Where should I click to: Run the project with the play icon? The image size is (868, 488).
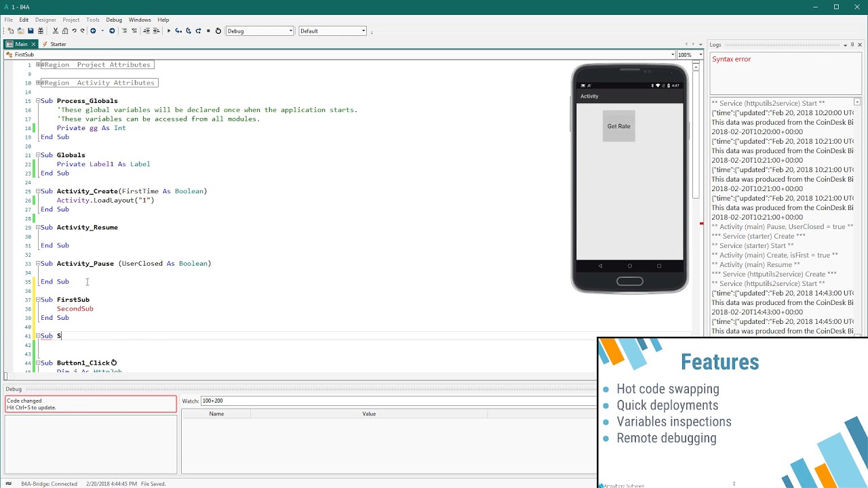click(169, 30)
